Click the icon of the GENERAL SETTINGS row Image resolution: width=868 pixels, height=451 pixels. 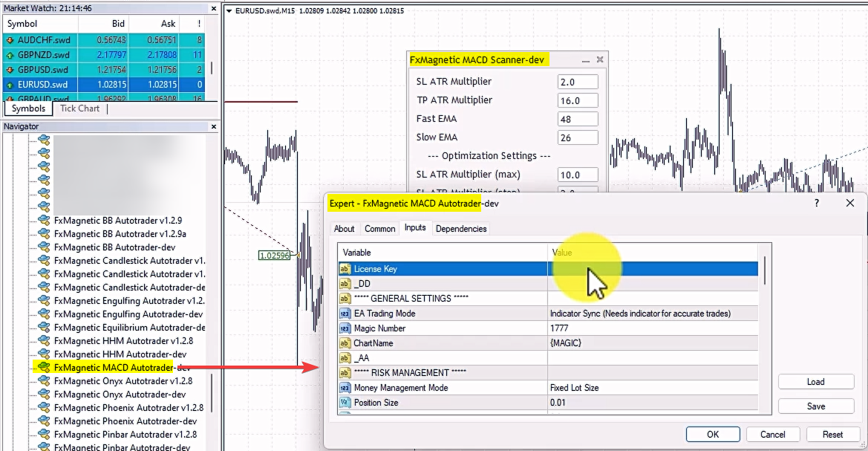[345, 299]
